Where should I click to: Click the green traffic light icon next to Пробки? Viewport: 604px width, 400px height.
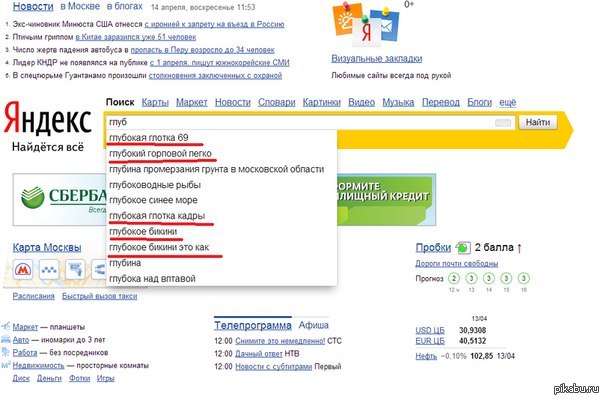[463, 247]
